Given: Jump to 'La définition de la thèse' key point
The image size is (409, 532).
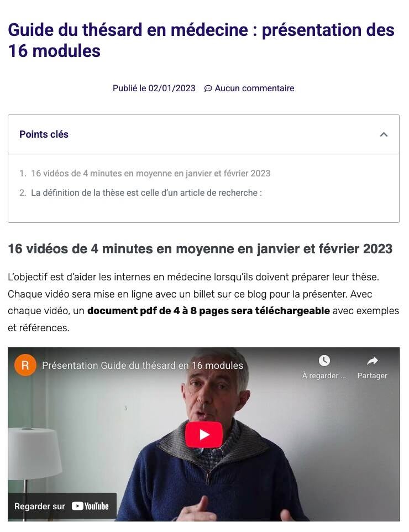Looking at the screenshot, I should coord(146,192).
